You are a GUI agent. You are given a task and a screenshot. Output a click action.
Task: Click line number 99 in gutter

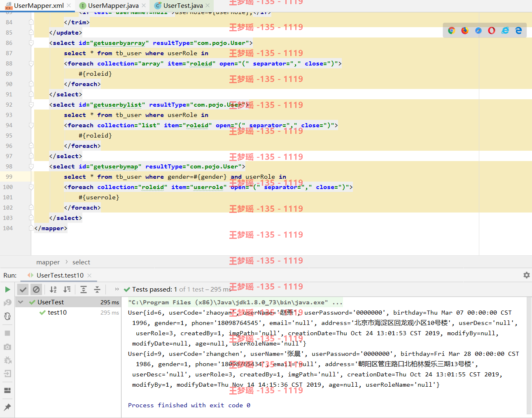(x=9, y=177)
